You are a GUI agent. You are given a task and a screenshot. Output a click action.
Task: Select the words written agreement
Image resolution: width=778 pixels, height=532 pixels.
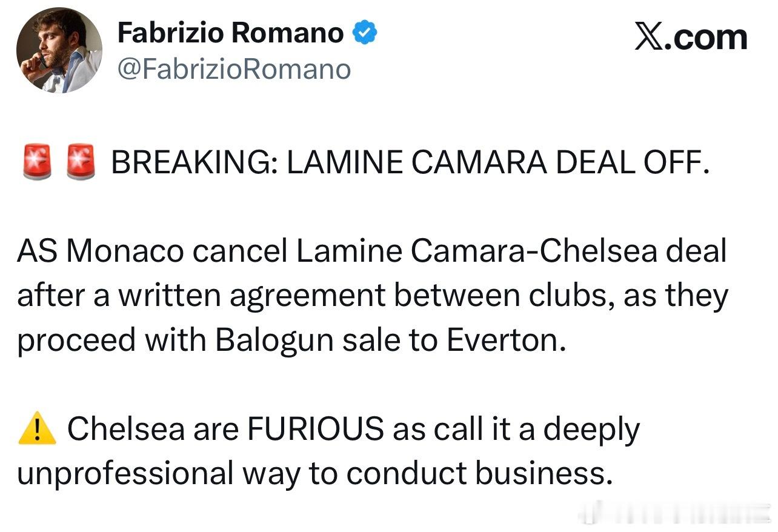pyautogui.click(x=251, y=296)
